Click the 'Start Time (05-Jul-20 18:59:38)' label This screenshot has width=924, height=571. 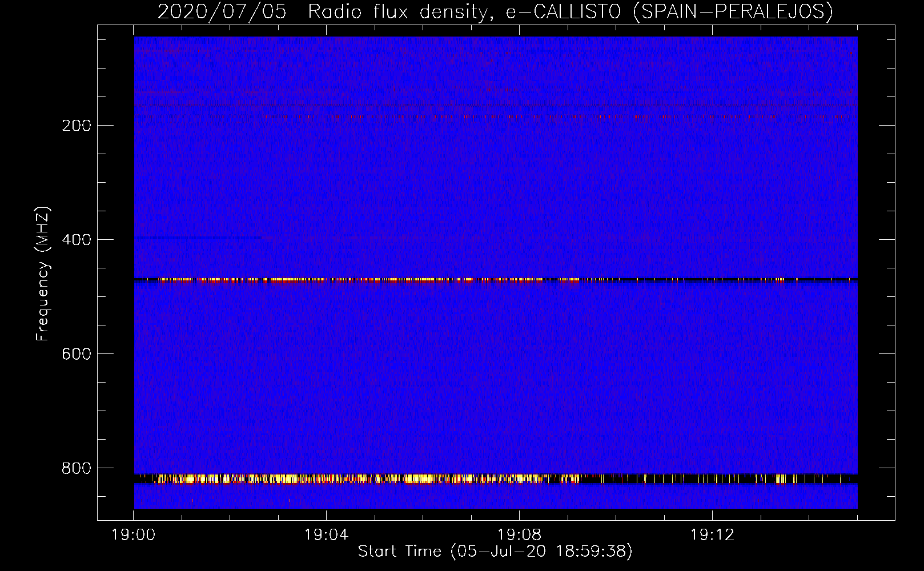point(495,552)
